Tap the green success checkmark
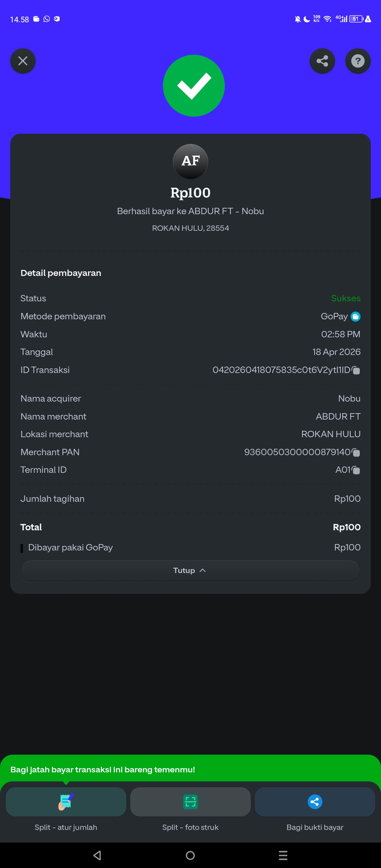Screen dimensions: 381x868 coord(194,86)
